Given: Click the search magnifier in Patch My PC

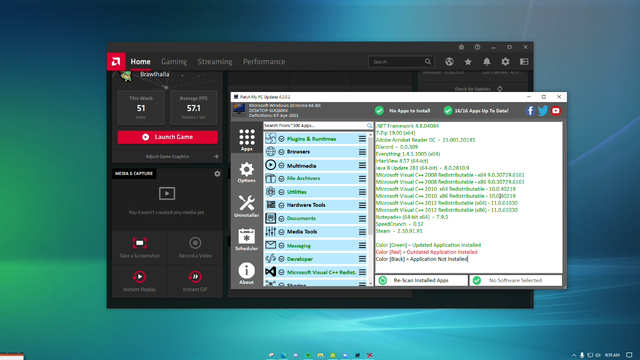Looking at the screenshot, I should [x=369, y=126].
